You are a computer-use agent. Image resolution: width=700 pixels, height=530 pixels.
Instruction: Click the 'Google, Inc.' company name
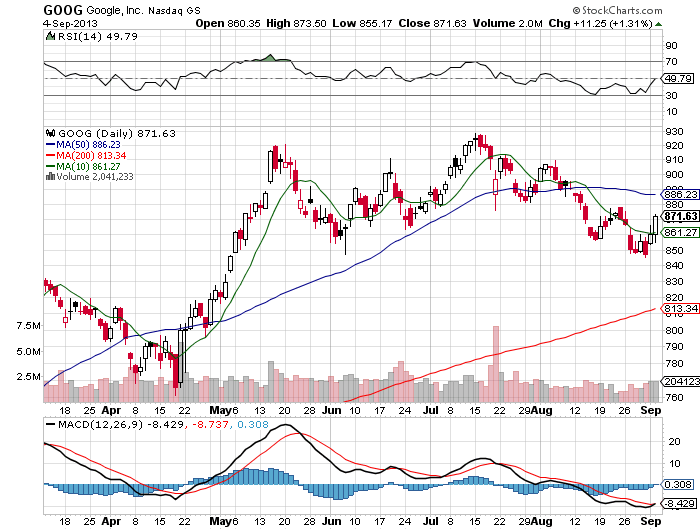pyautogui.click(x=114, y=10)
